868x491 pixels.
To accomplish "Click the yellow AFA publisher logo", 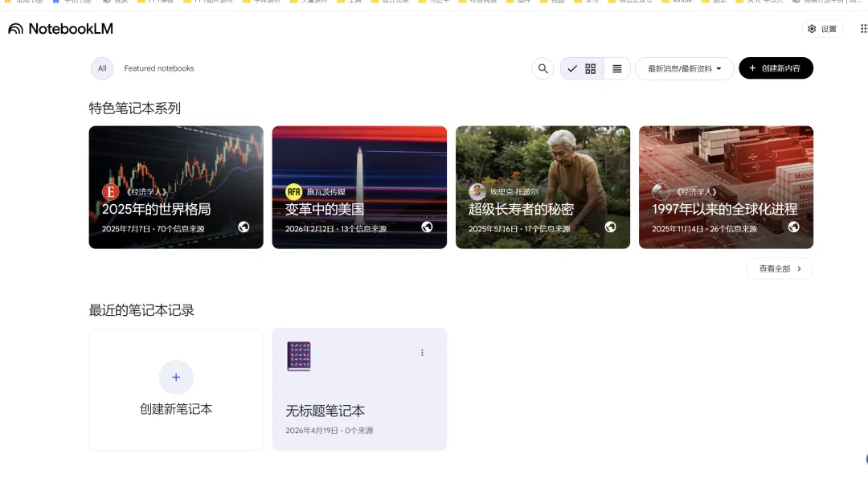I will tap(293, 192).
